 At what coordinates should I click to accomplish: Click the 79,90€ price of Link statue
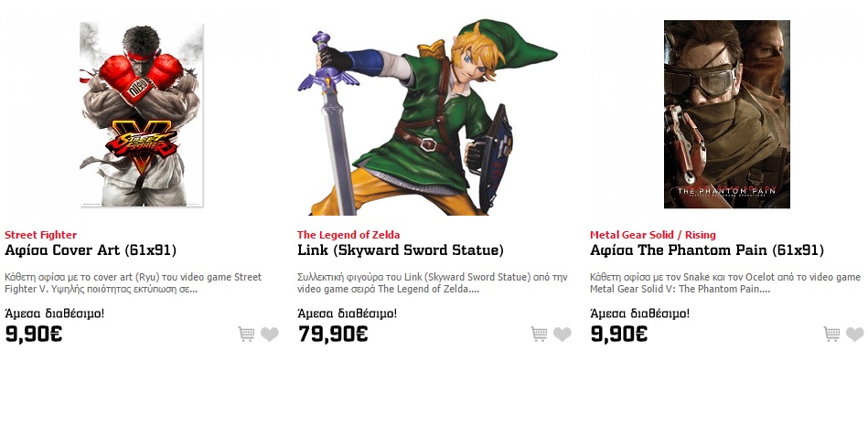[333, 334]
